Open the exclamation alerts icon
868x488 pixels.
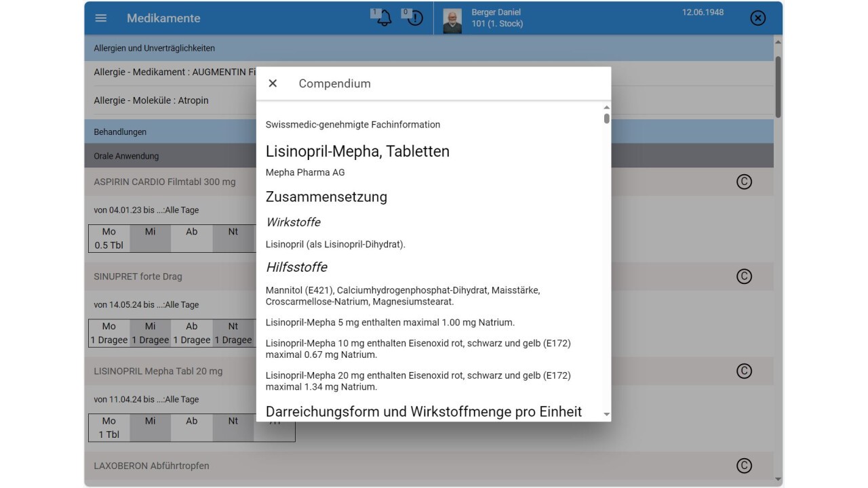tap(414, 18)
